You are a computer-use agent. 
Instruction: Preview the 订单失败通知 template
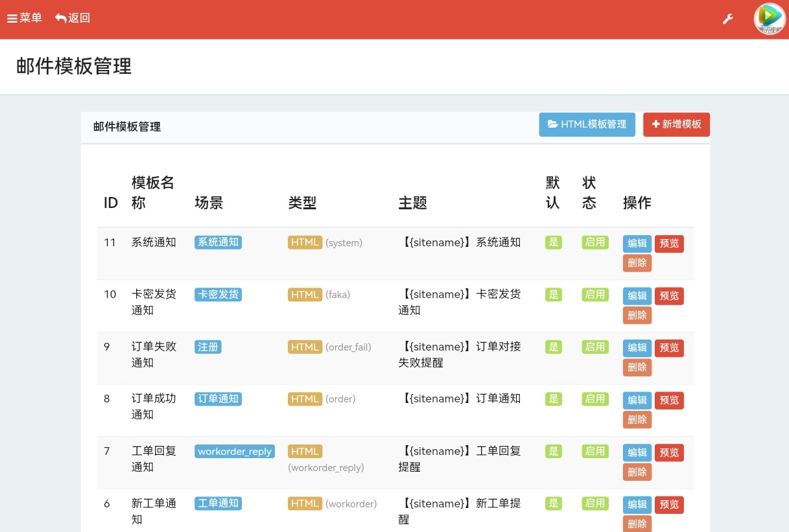click(x=669, y=348)
